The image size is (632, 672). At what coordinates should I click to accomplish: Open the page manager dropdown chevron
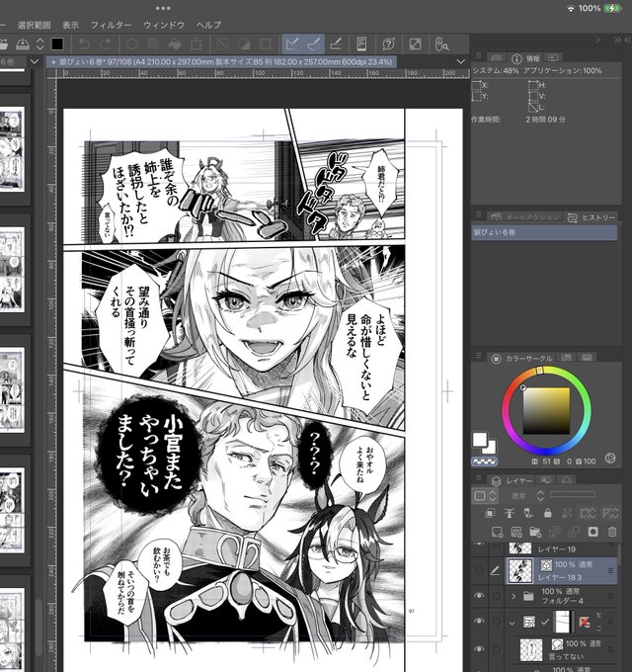pyautogui.click(x=35, y=61)
